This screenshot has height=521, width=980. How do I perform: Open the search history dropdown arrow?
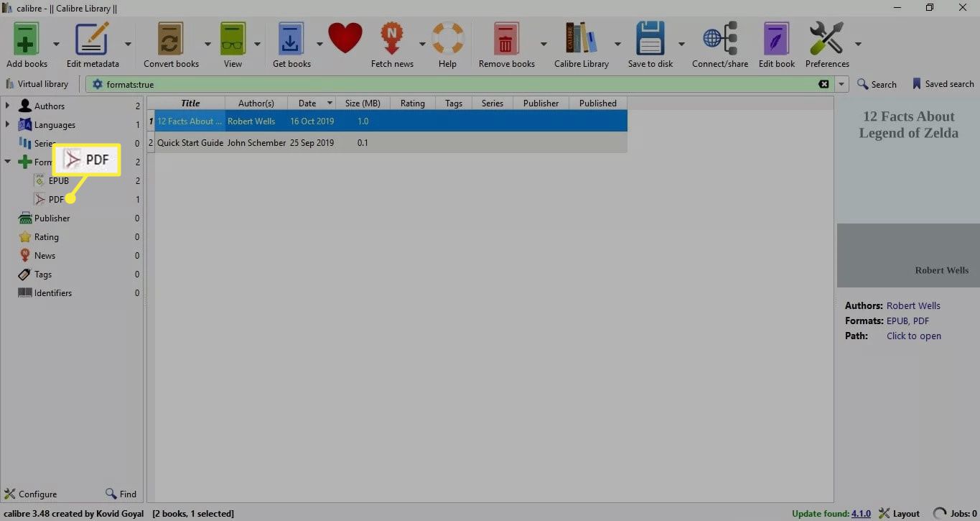tap(842, 84)
